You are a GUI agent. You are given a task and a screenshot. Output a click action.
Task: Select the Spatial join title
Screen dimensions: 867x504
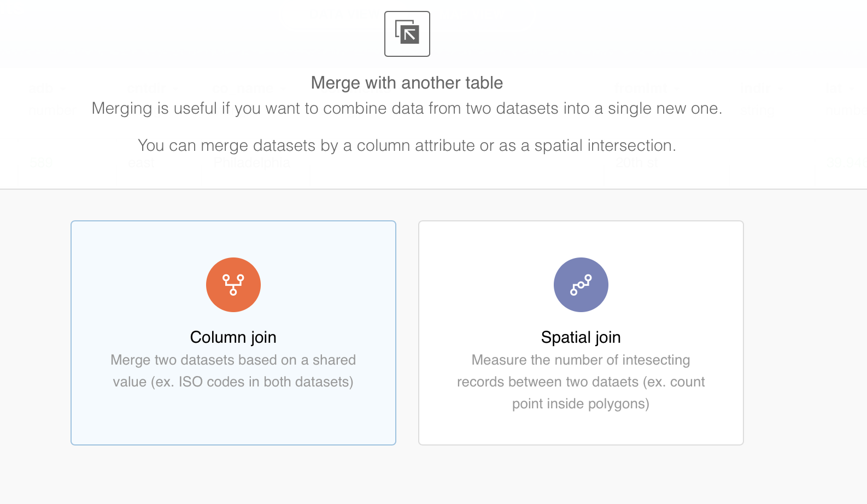(x=581, y=337)
